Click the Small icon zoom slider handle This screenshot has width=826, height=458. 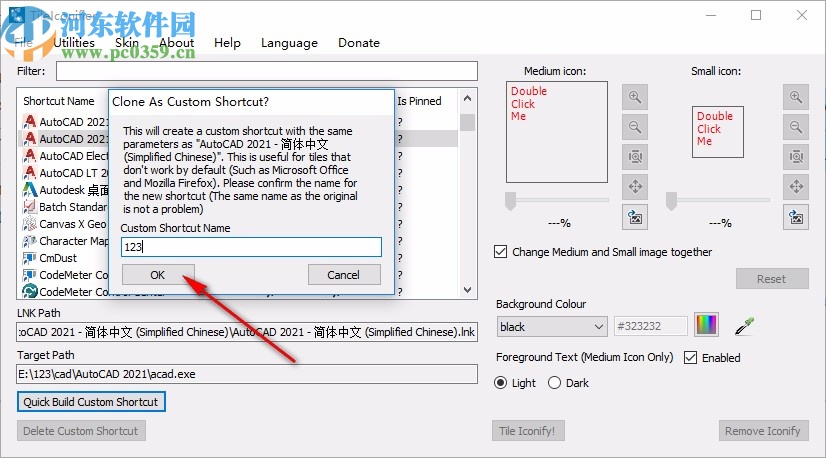671,201
